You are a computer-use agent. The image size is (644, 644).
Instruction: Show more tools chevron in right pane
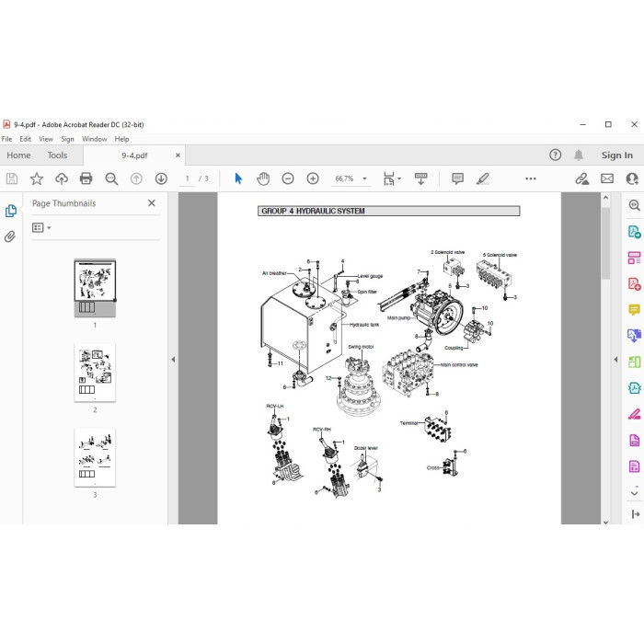[x=634, y=491]
